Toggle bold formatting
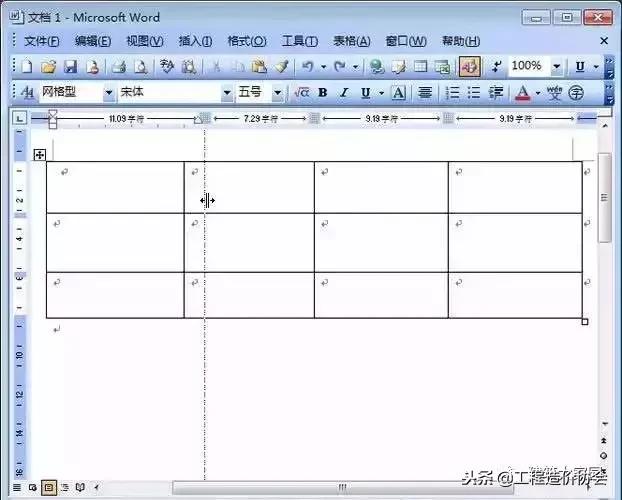Viewport: 622px width, 500px height. tap(323, 93)
